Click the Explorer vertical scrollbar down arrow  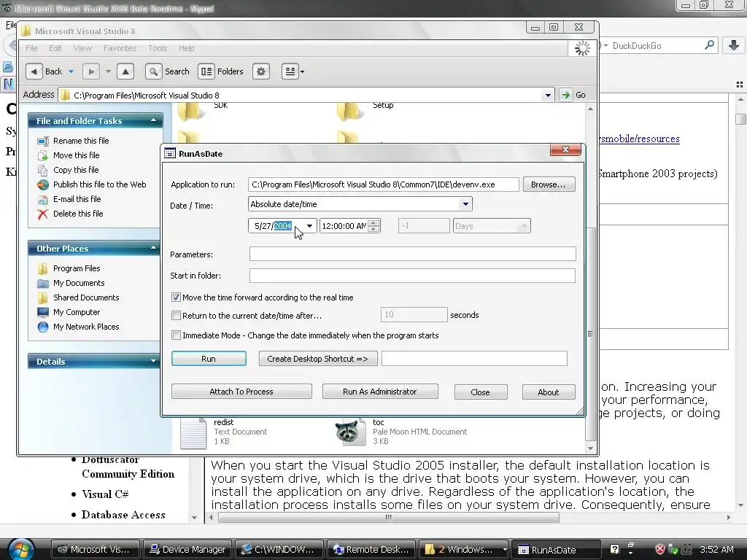(591, 448)
